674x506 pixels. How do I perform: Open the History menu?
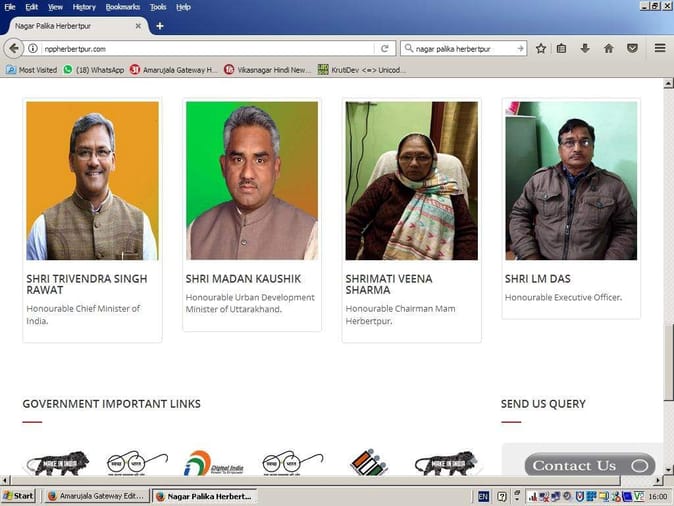coord(84,7)
